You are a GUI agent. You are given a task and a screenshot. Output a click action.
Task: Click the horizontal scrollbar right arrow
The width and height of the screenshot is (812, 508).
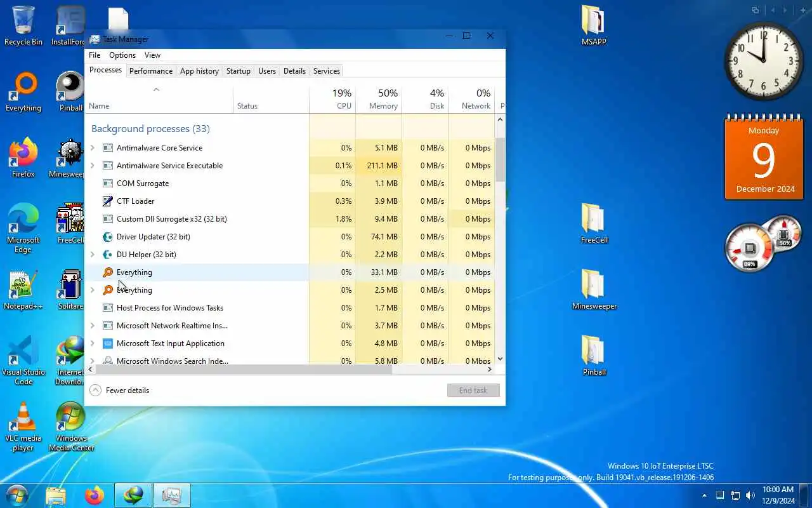pyautogui.click(x=489, y=369)
